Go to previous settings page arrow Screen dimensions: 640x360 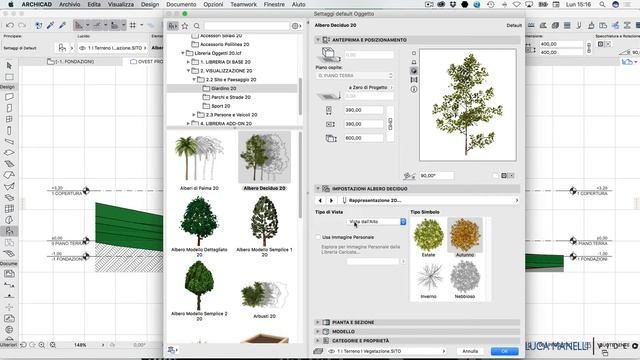point(320,200)
